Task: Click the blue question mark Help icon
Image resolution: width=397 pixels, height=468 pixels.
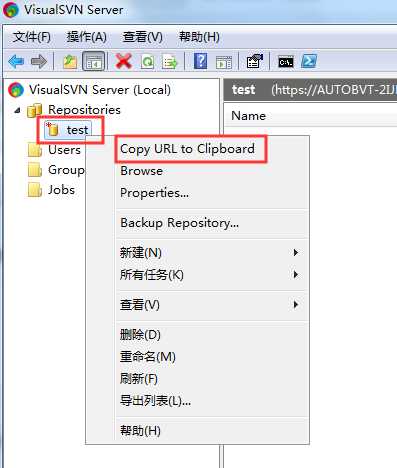Action: coord(200,61)
